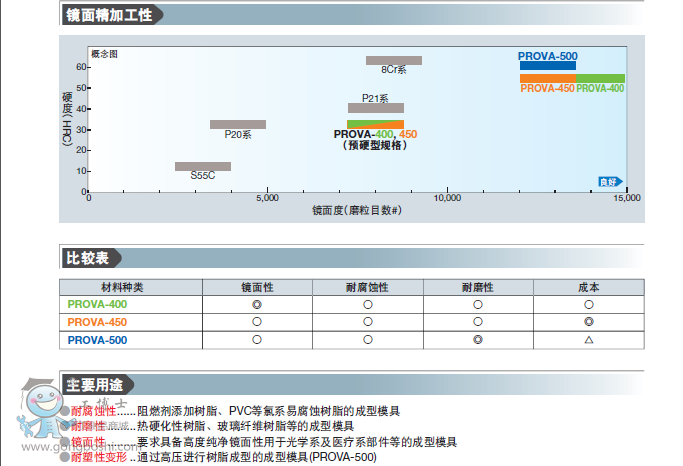Click the 60 y-axis tick label
Viewport: 683px width, 466px height.
click(x=81, y=67)
